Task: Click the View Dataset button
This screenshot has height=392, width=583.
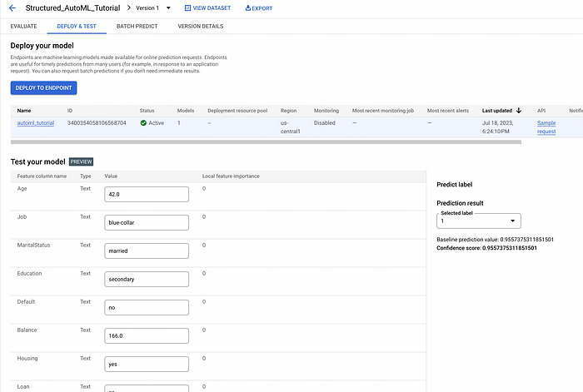Action: (208, 7)
